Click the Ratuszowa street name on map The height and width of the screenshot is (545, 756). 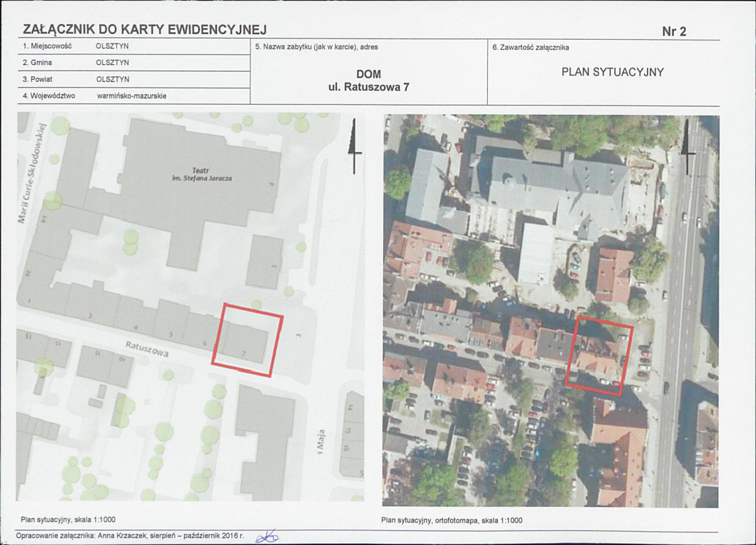(146, 349)
